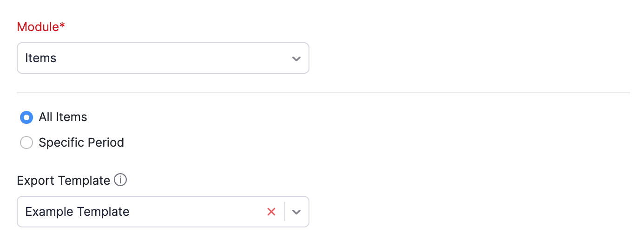Screen dimensions: 644x246
Task: Clear the selected Example Template with red X
Action: 271,212
